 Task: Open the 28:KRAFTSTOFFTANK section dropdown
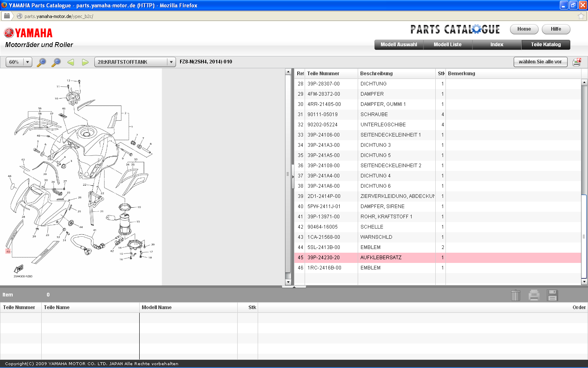135,62
